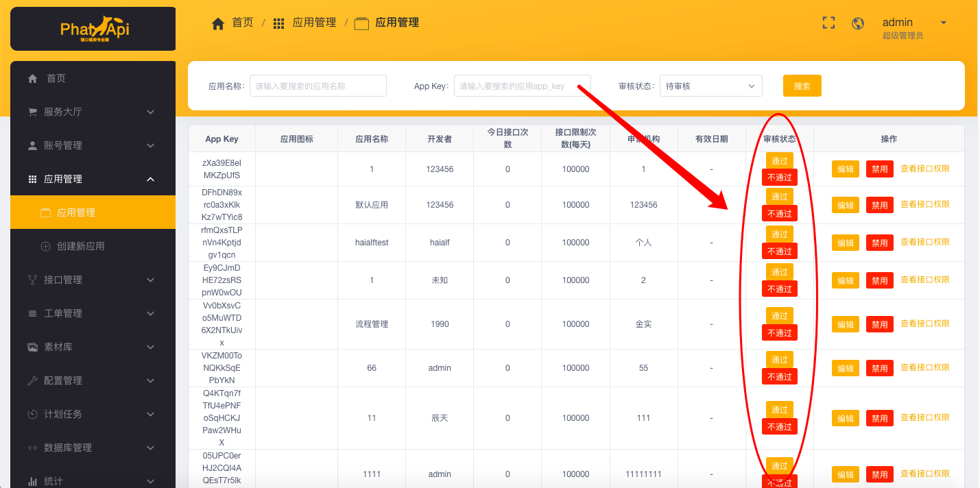Approve 默认应用 with 通过 button

780,196
